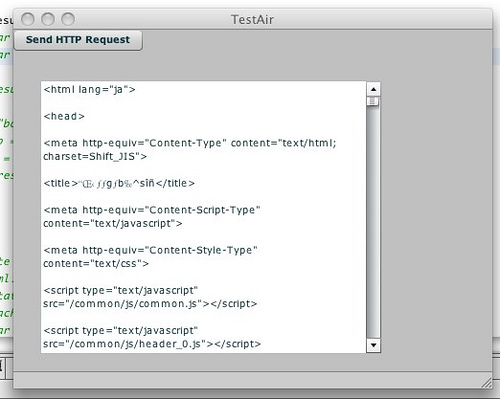Click the TestAir title bar text
The width and height of the screenshot is (500, 399).
point(252,20)
